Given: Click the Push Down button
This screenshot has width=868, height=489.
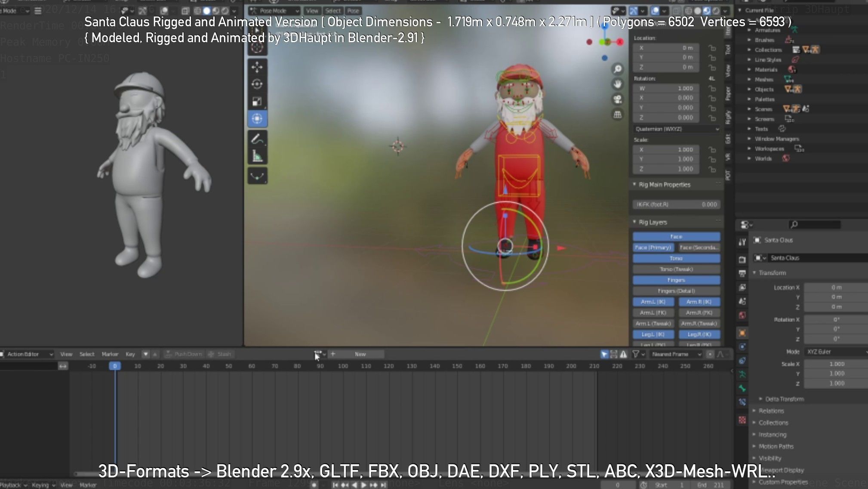Looking at the screenshot, I should click(184, 354).
